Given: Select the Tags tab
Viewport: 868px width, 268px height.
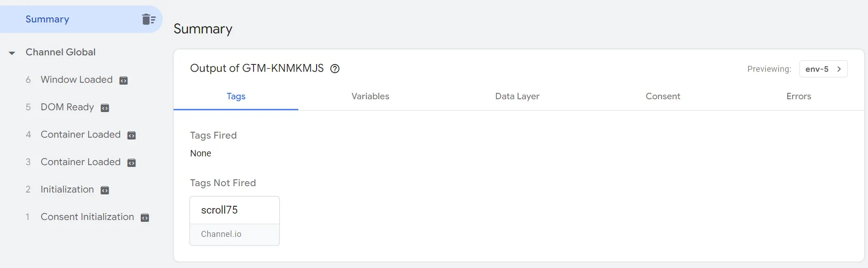Looking at the screenshot, I should [236, 96].
